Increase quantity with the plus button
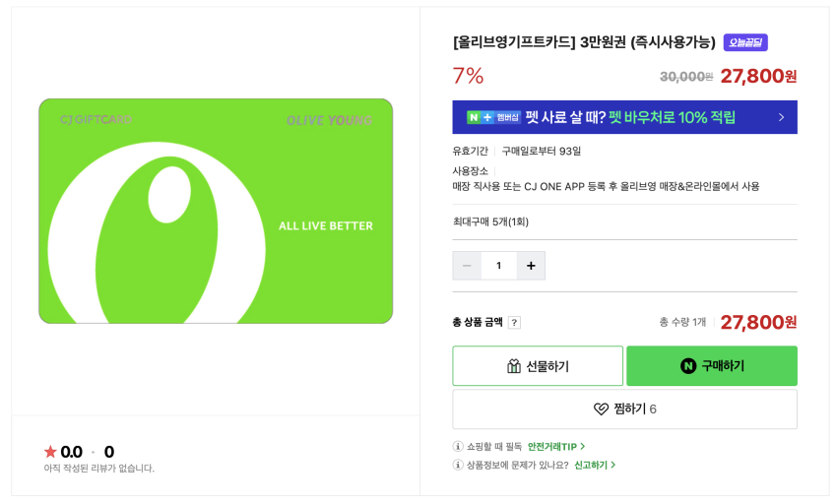This screenshot has height=504, width=836. point(531,266)
